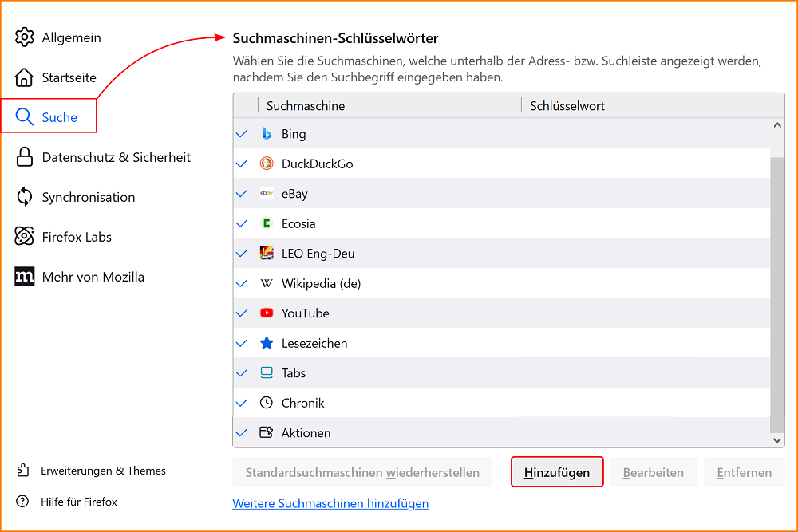798x532 pixels.
Task: Disable the Bing search engine checkmark
Action: pos(242,134)
